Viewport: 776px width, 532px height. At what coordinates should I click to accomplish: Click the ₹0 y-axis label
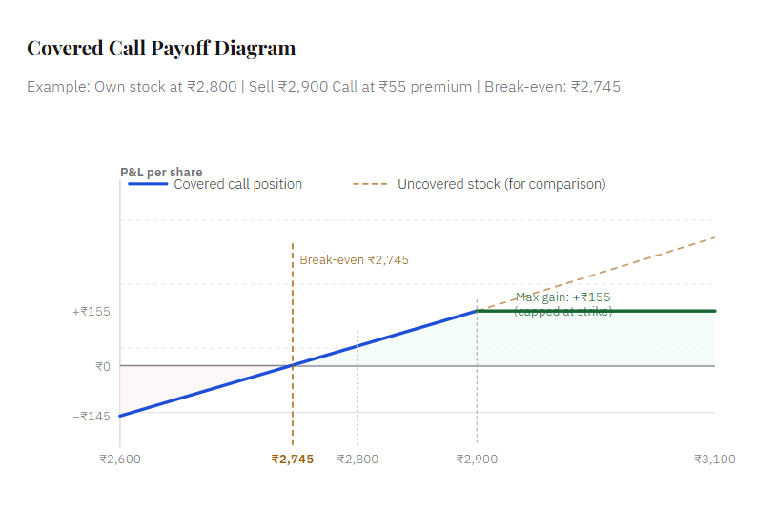point(103,366)
